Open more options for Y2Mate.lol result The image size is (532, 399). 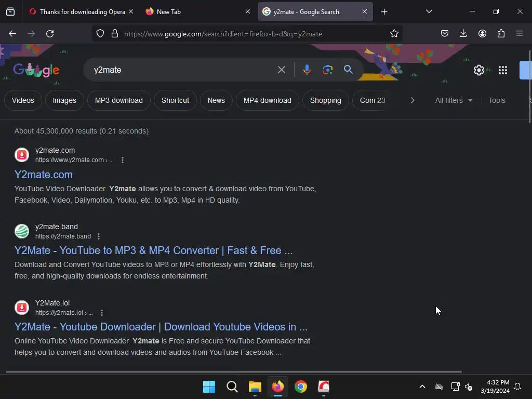click(102, 313)
